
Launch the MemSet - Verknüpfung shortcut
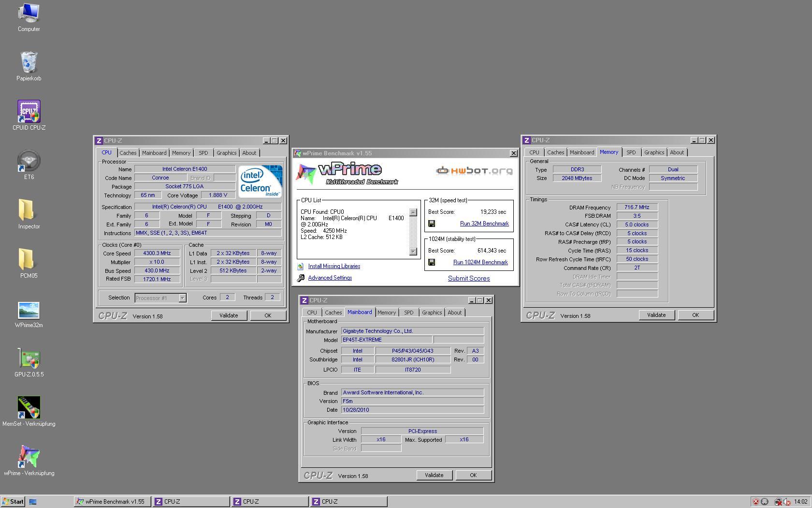tap(29, 412)
